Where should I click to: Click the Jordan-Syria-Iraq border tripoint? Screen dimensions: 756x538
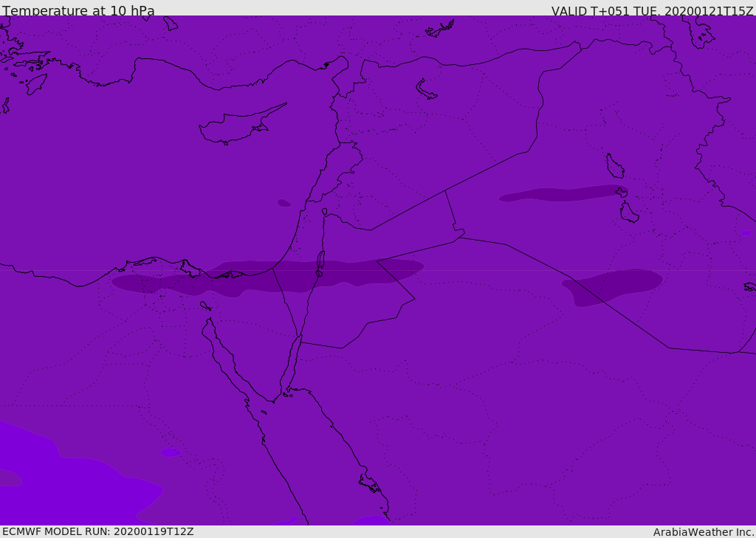445,191
